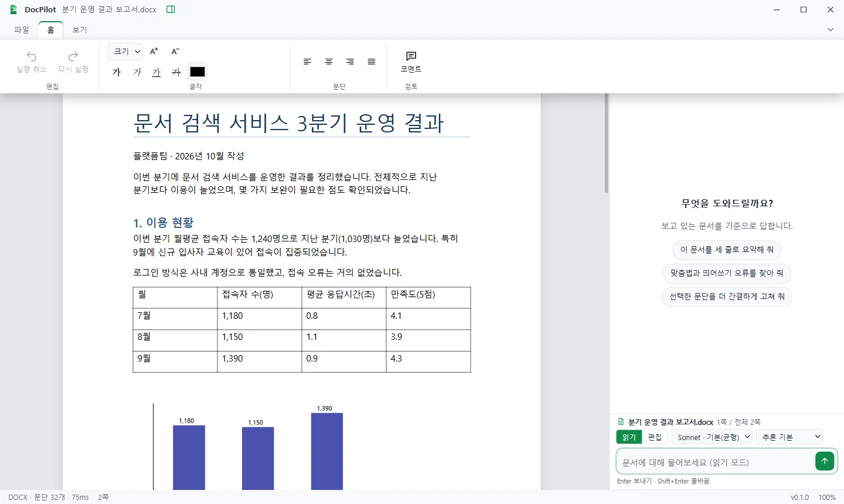Screen dimensions: 844x504
Task: Click '맞춤법과 띄어쓰기 오류를 찾아 줘' suggestion
Action: click(x=727, y=273)
